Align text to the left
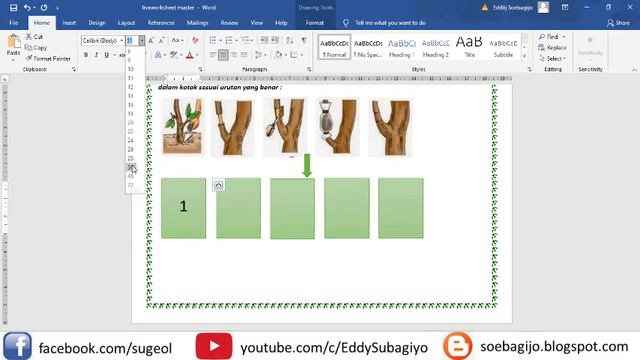The height and width of the screenshot is (360, 640). coord(213,55)
